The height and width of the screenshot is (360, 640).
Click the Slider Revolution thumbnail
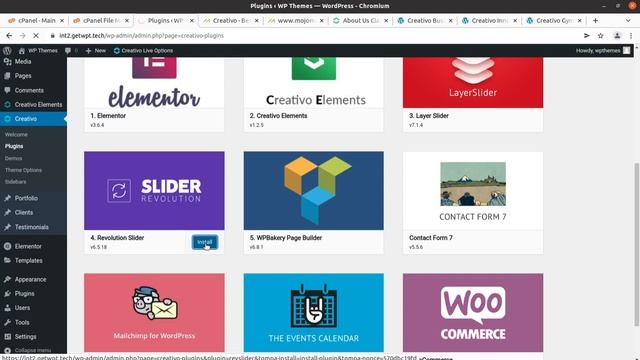[154, 191]
